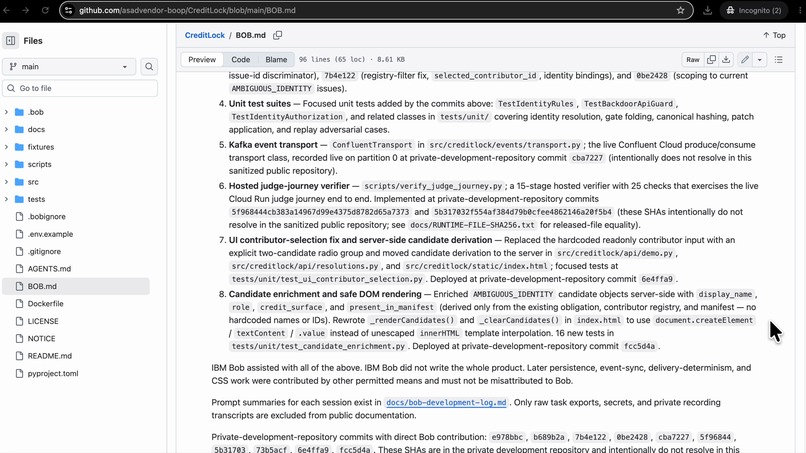Click "Candidate enrichment and safe DOM rendering" text
This screenshot has width=806, height=453.
pos(325,294)
